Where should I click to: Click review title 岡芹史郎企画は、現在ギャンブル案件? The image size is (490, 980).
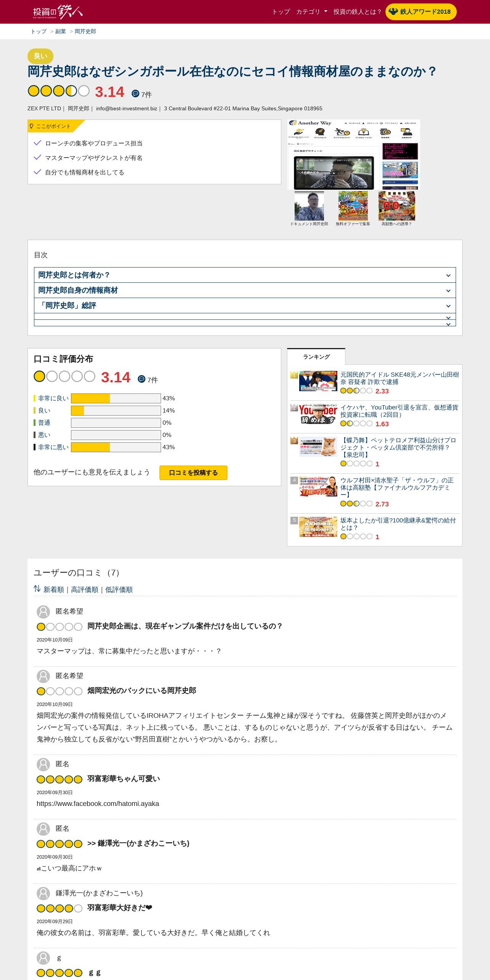coord(185,626)
